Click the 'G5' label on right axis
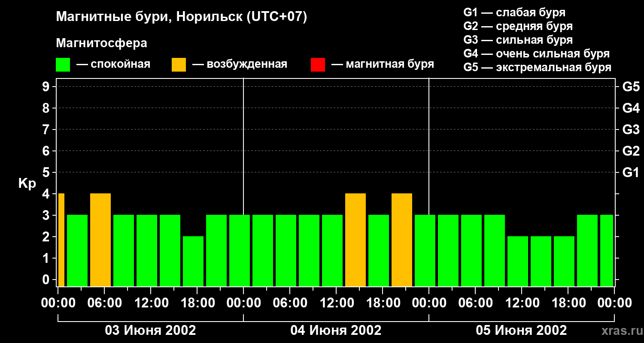Image resolution: width=644 pixels, height=343 pixels. (631, 87)
